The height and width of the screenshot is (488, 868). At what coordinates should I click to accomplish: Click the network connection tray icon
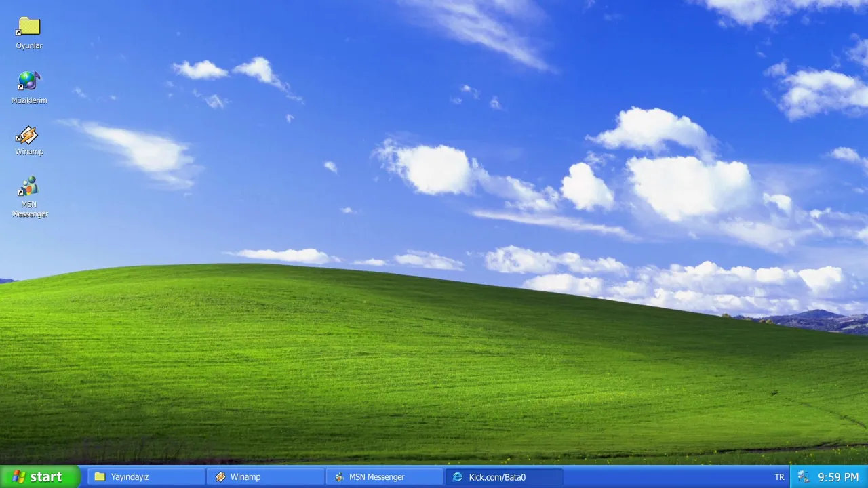pos(804,476)
